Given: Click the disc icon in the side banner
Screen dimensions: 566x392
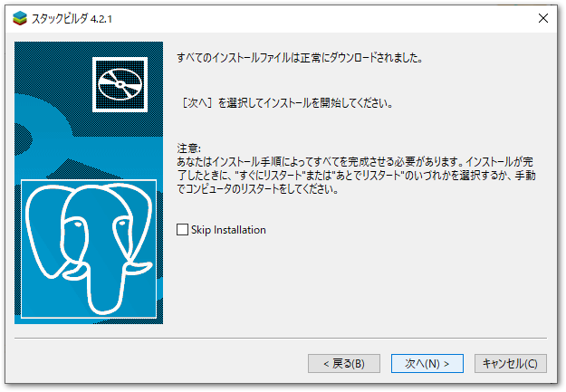Looking at the screenshot, I should [x=120, y=85].
